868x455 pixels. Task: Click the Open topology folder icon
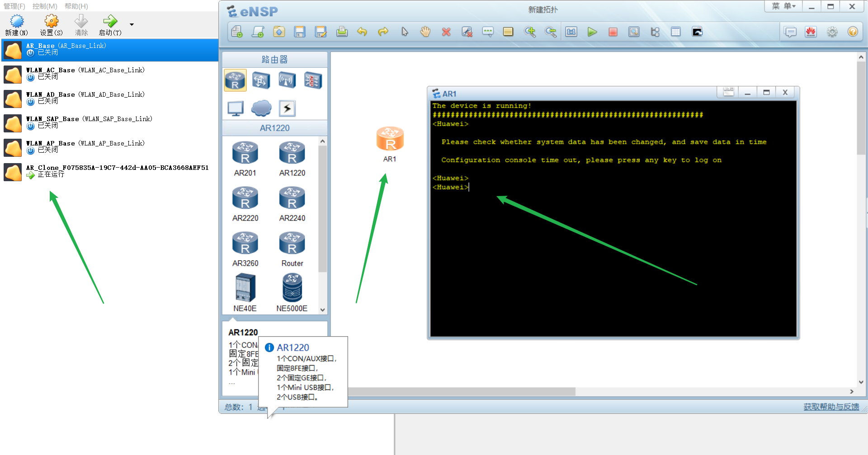pos(279,32)
